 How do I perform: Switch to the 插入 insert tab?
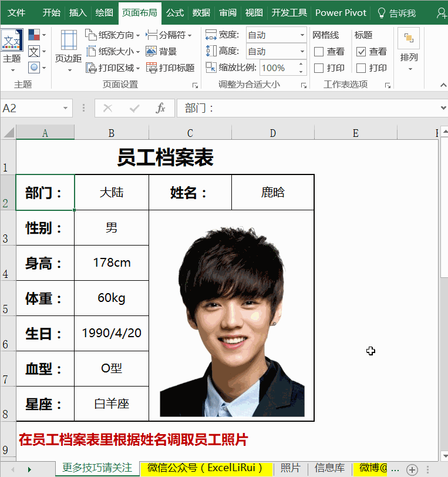pos(78,13)
